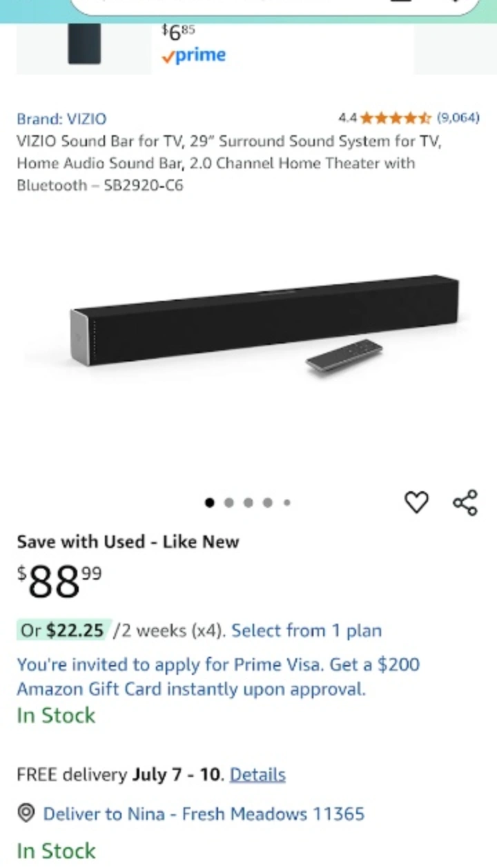Open the orange star rating breakdown
Image resolution: width=497 pixels, height=868 pixels.
396,118
